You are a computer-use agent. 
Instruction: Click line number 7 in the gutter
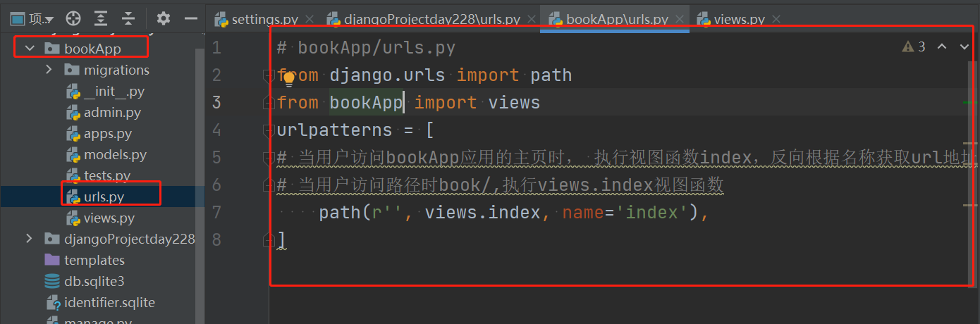[216, 213]
